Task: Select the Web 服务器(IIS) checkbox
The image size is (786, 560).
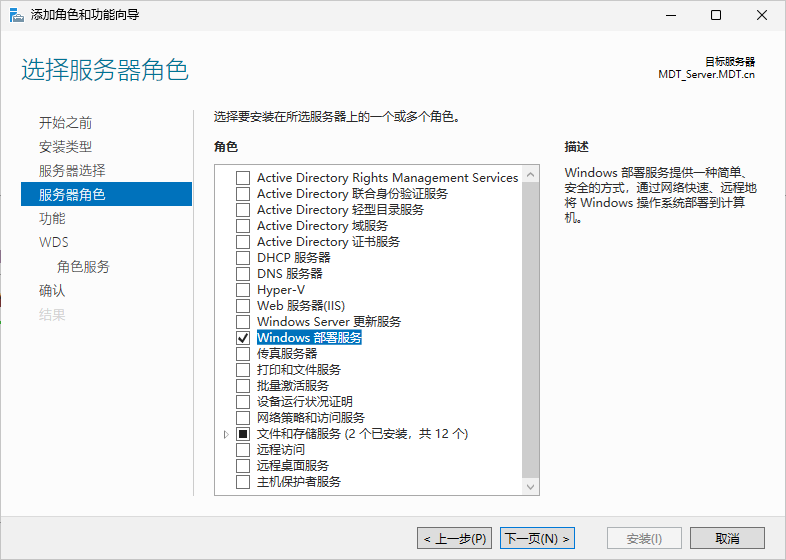Action: coord(243,306)
